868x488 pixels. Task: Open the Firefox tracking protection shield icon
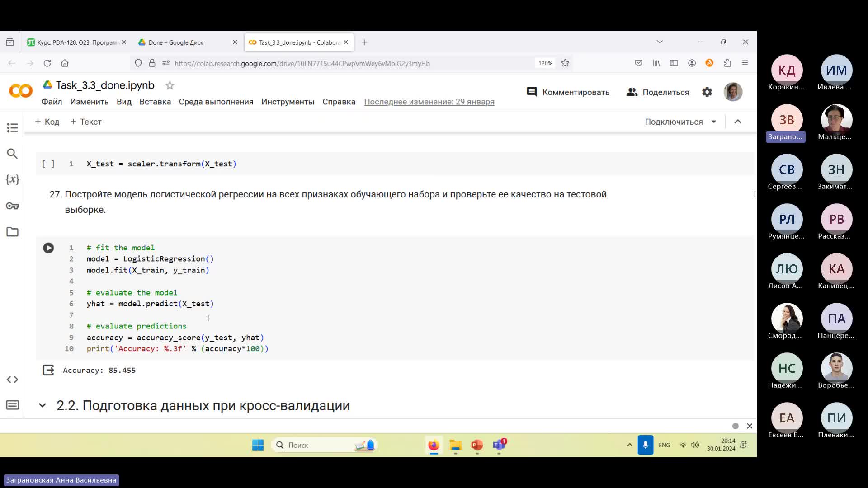pyautogui.click(x=138, y=63)
